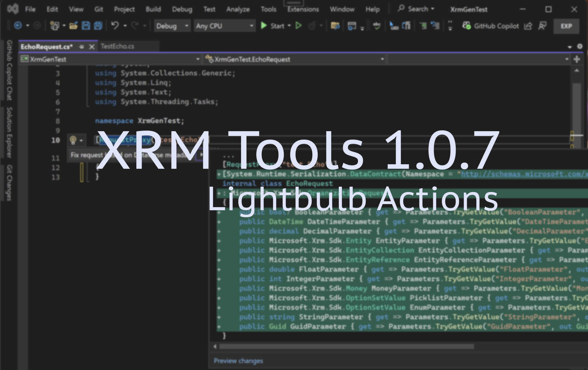Click the folder browse toolbar icon
Screen dimensions: 588x370
[x=335, y=26]
